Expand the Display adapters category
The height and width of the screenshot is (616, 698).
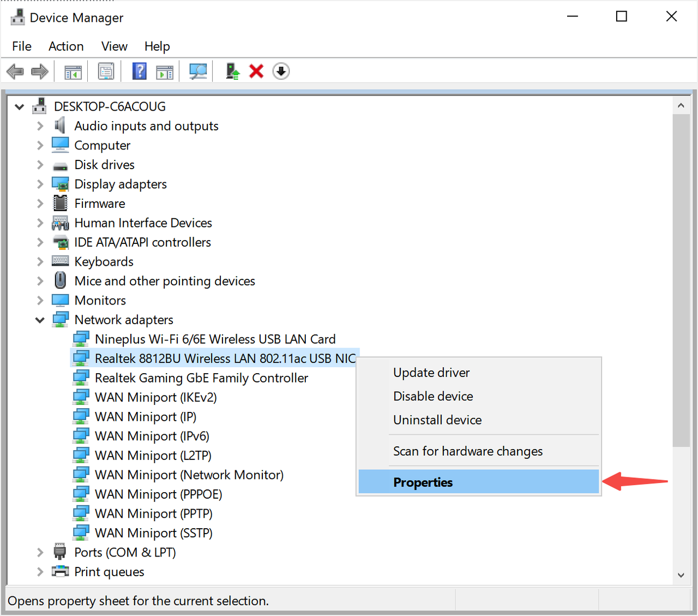point(40,184)
